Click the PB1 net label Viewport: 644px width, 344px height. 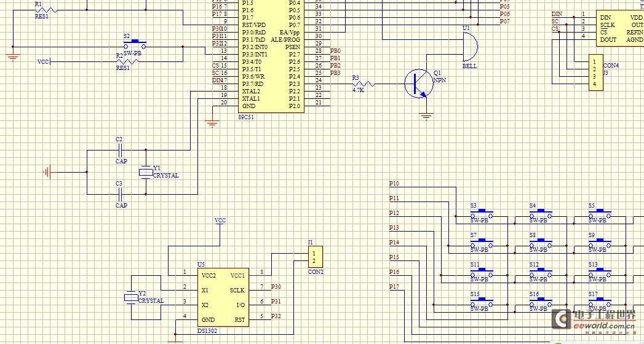[x=335, y=58]
